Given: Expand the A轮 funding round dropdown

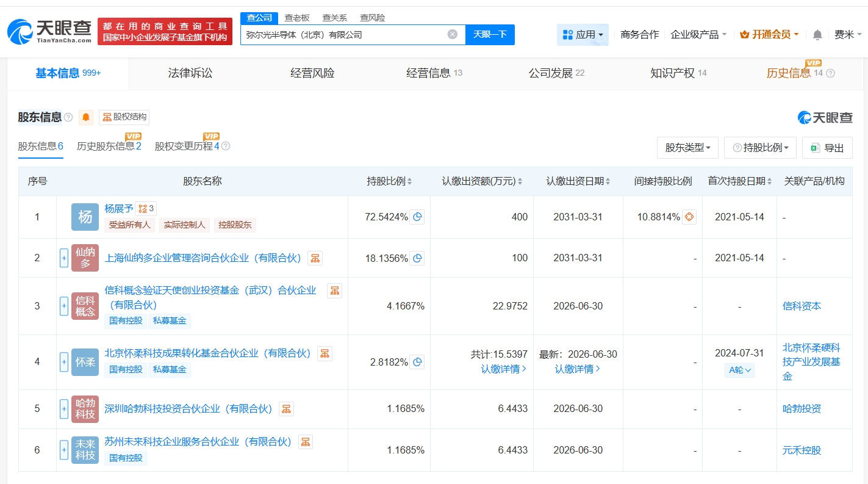Looking at the screenshot, I should click(x=739, y=370).
